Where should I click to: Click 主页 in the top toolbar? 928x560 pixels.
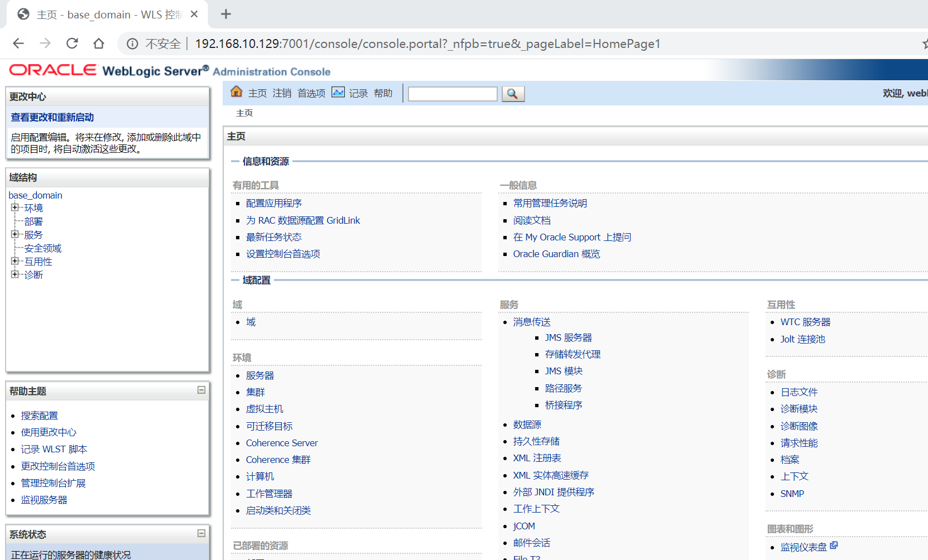tap(257, 93)
